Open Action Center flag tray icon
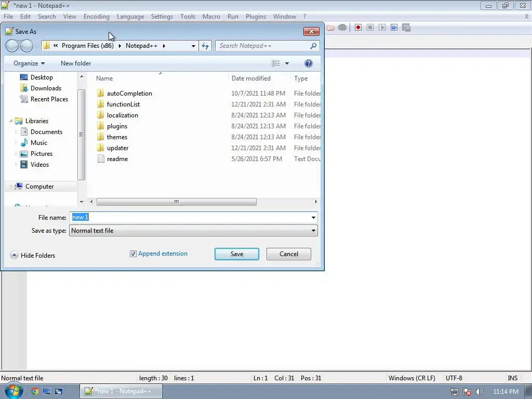The width and height of the screenshot is (532, 399). point(467,392)
